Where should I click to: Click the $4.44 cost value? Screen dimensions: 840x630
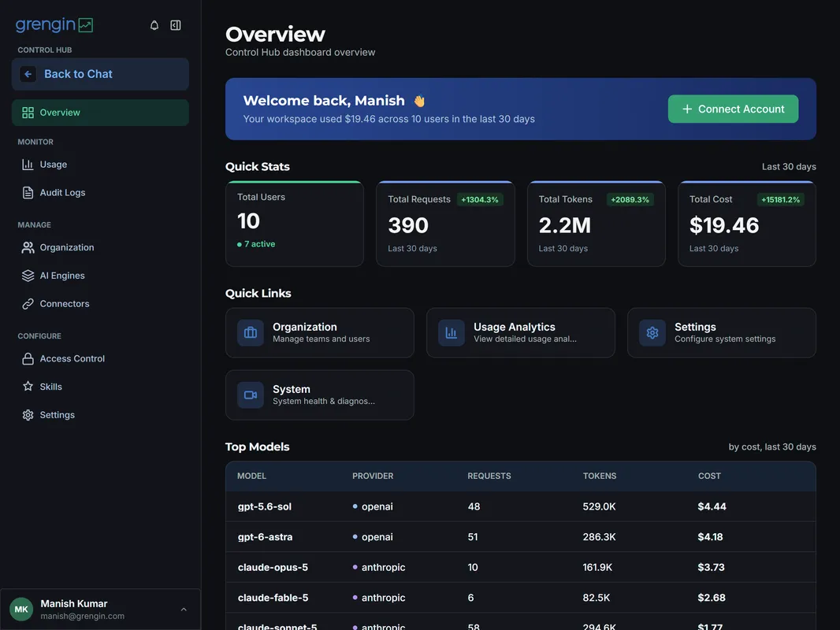[x=712, y=506]
